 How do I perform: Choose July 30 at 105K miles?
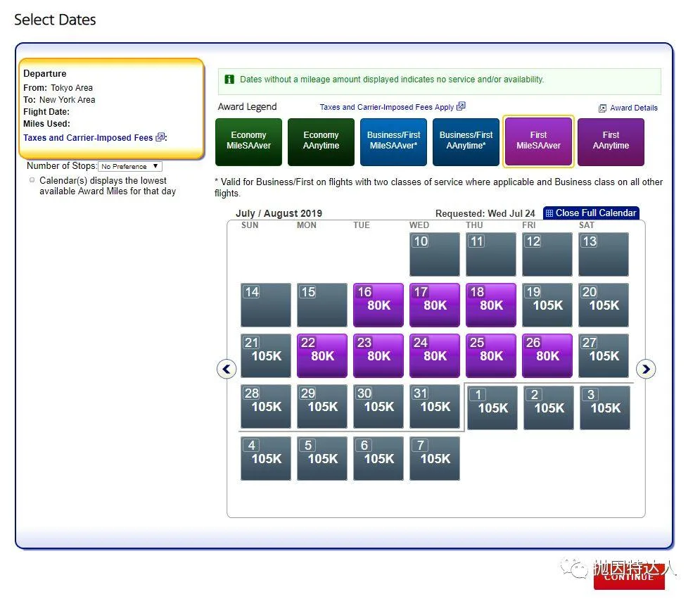coord(378,406)
